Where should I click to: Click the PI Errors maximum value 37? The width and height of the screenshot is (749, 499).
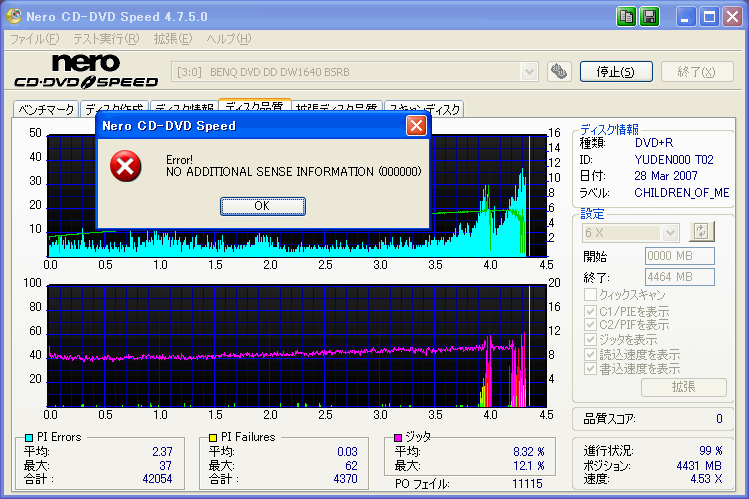(165, 466)
